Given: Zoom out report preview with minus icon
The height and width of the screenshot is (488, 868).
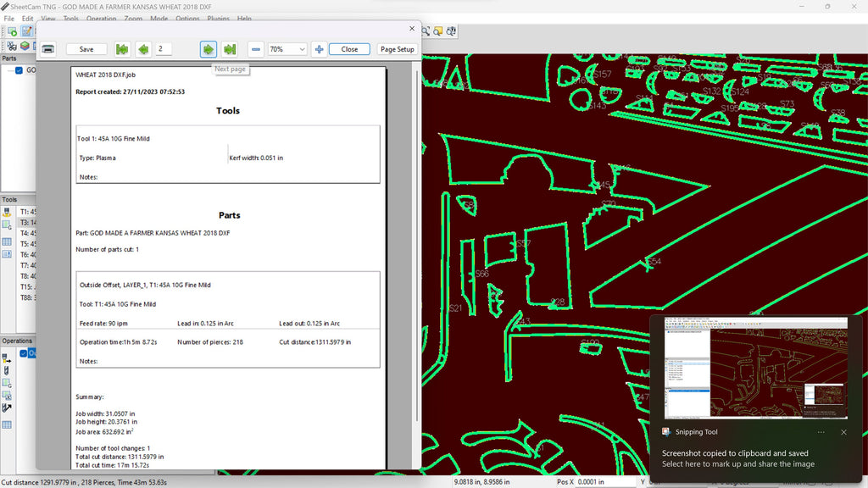Looking at the screenshot, I should pos(255,49).
